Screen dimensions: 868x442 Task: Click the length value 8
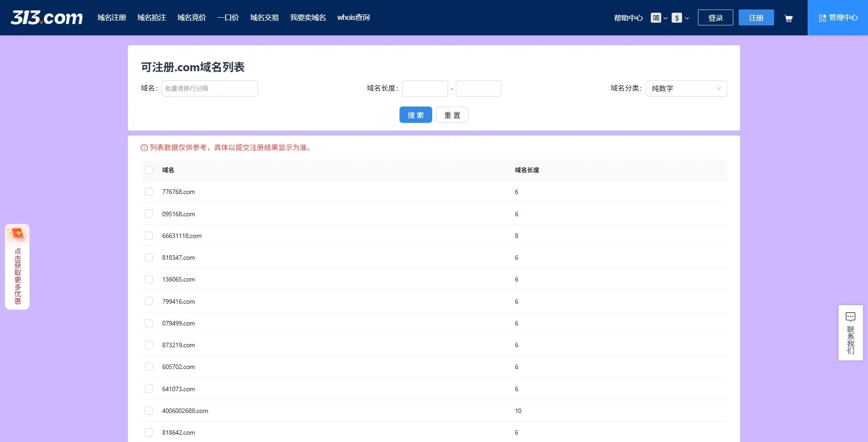517,236
